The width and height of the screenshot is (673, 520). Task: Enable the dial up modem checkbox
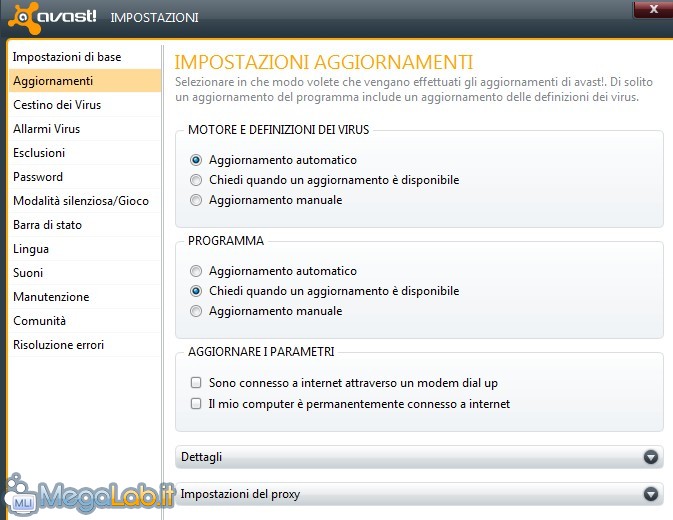pyautogui.click(x=196, y=383)
